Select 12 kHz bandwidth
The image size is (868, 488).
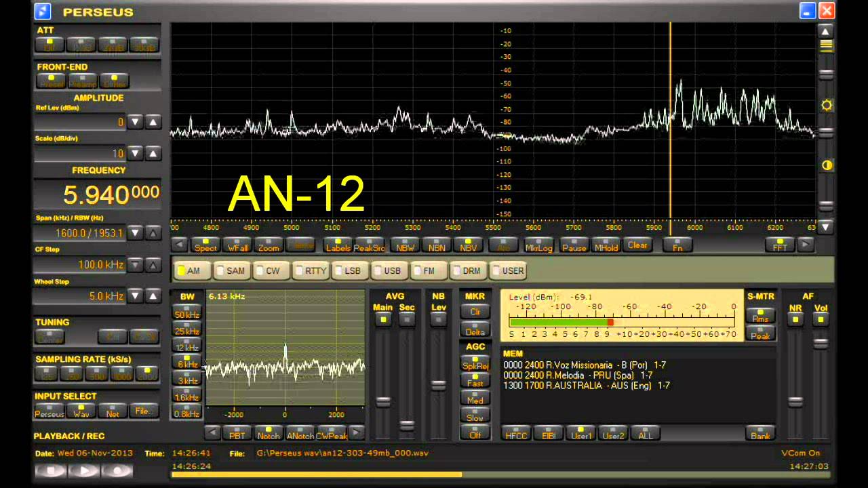point(186,345)
